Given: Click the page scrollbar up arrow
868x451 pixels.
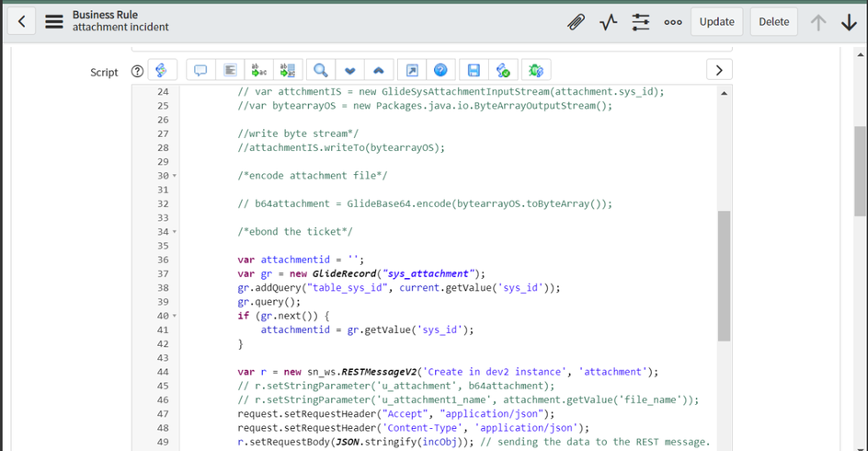Looking at the screenshot, I should coord(860,54).
